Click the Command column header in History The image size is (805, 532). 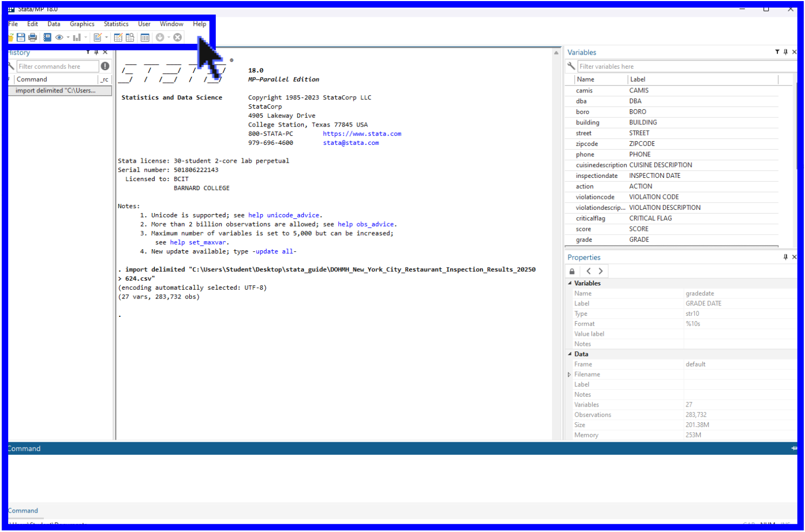point(56,79)
